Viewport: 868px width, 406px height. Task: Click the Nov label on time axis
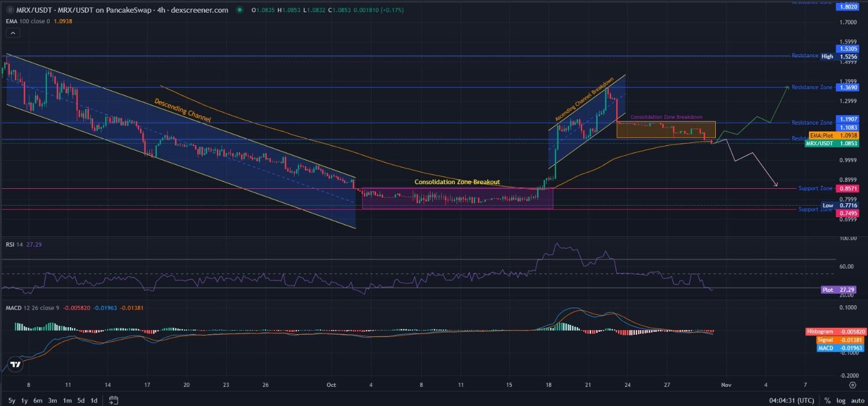727,385
